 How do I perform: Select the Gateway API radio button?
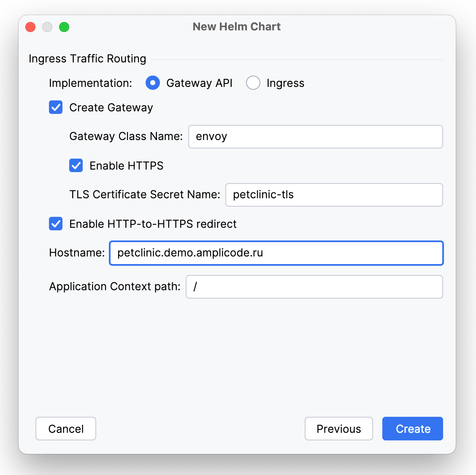(x=153, y=83)
